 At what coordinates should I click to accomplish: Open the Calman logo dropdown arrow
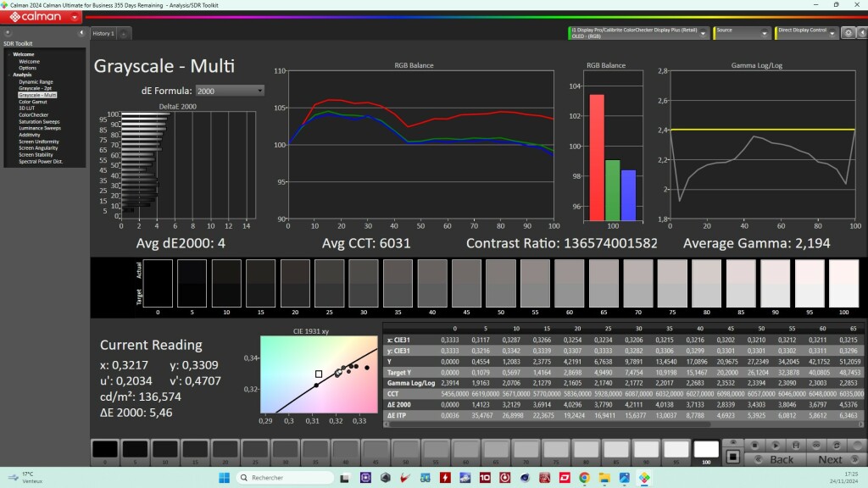[75, 17]
